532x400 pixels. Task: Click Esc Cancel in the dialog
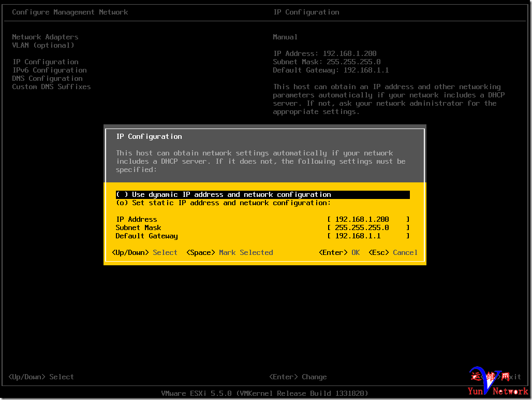pos(393,253)
